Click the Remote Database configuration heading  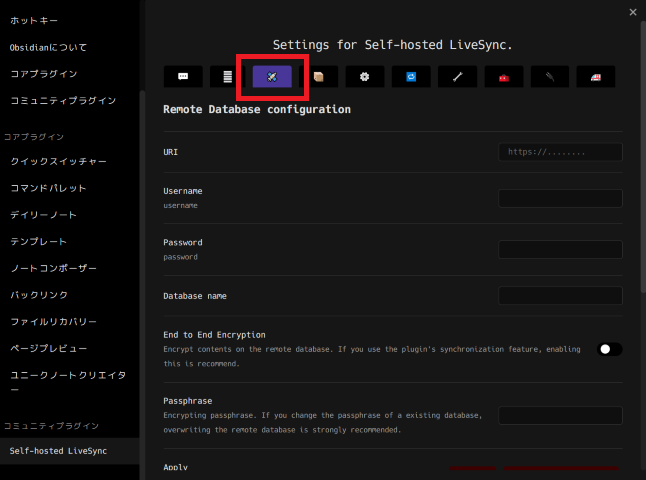[257, 109]
